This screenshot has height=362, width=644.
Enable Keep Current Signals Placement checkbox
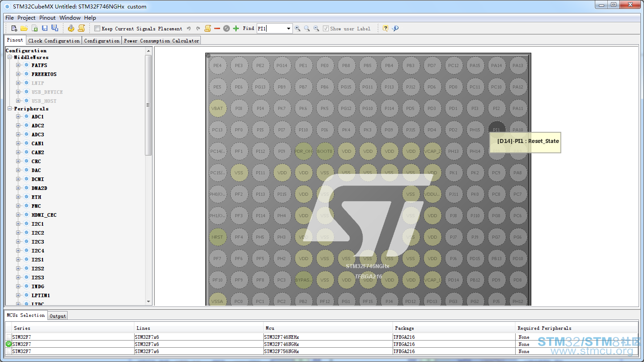[x=97, y=29]
